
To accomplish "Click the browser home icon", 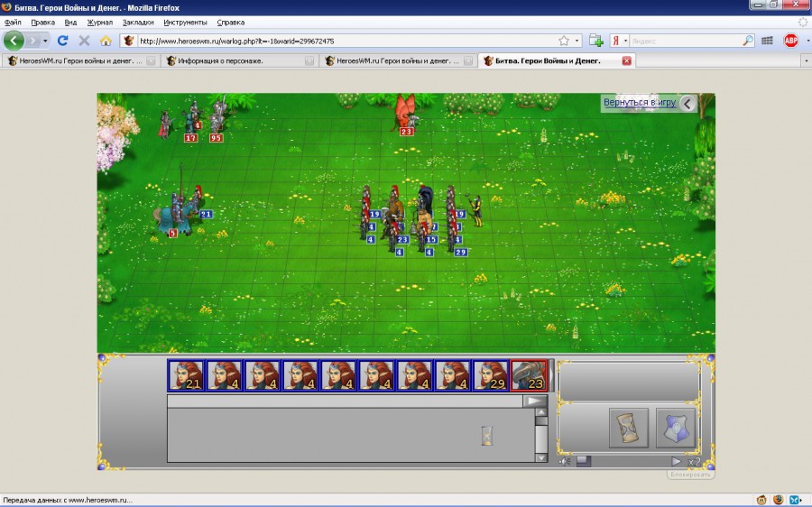I will click(106, 41).
